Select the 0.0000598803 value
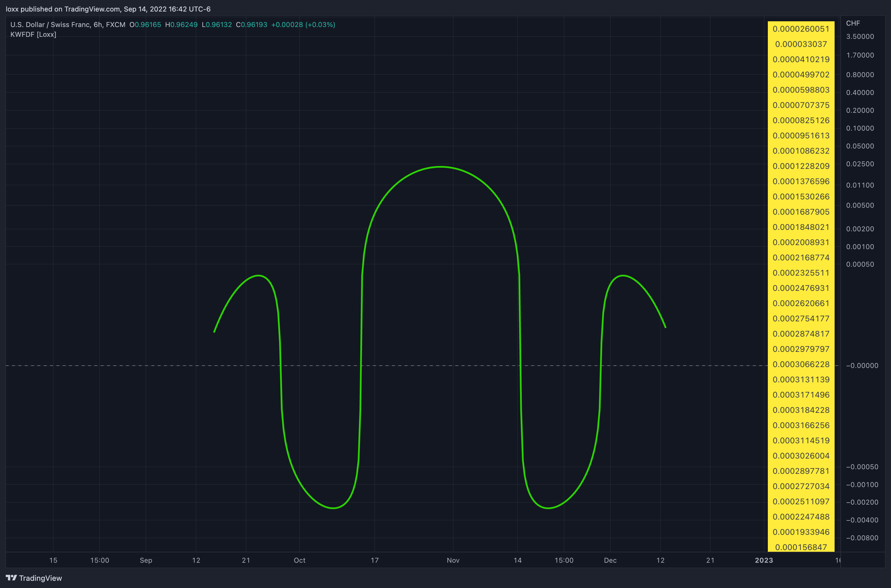The width and height of the screenshot is (891, 588). point(801,90)
